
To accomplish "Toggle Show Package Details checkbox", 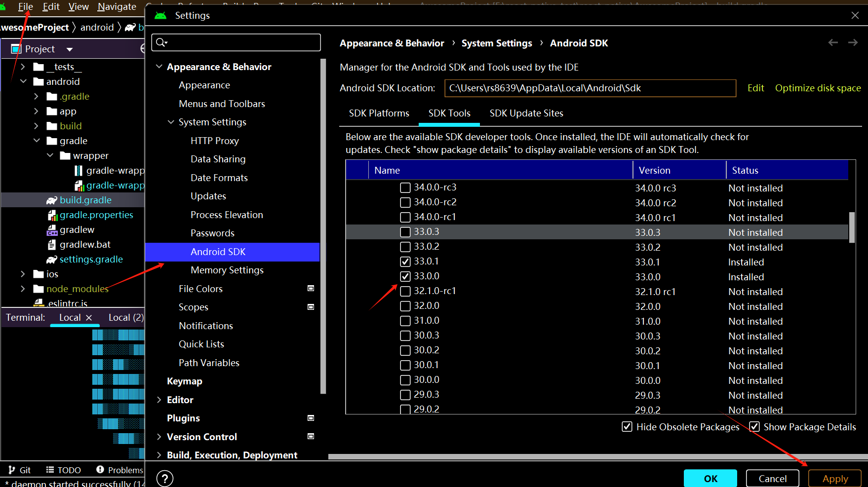I will (754, 427).
